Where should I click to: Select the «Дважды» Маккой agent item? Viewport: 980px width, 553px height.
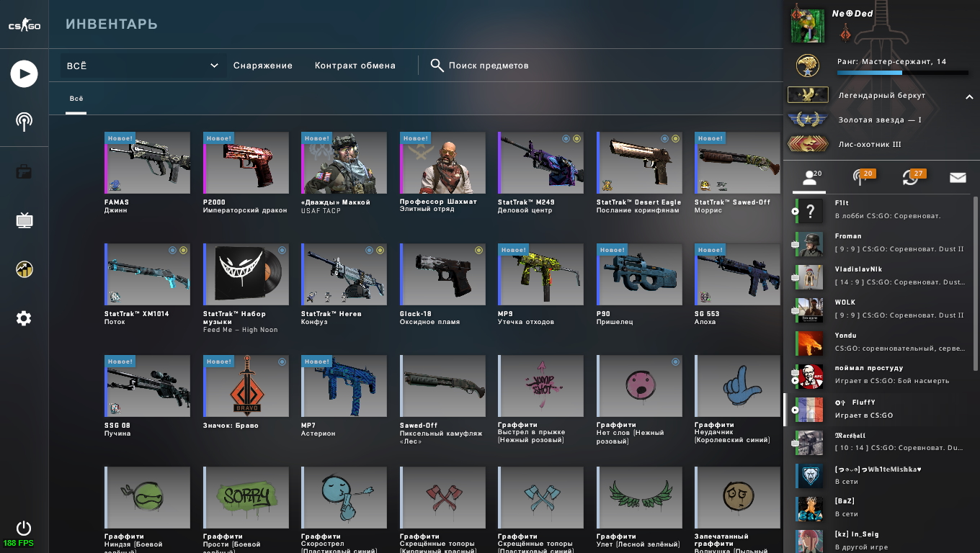click(344, 163)
